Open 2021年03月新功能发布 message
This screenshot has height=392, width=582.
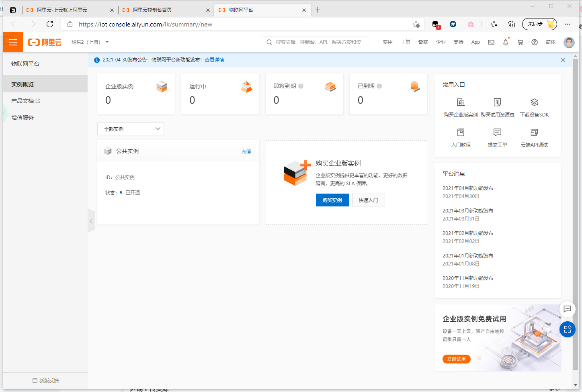click(468, 211)
